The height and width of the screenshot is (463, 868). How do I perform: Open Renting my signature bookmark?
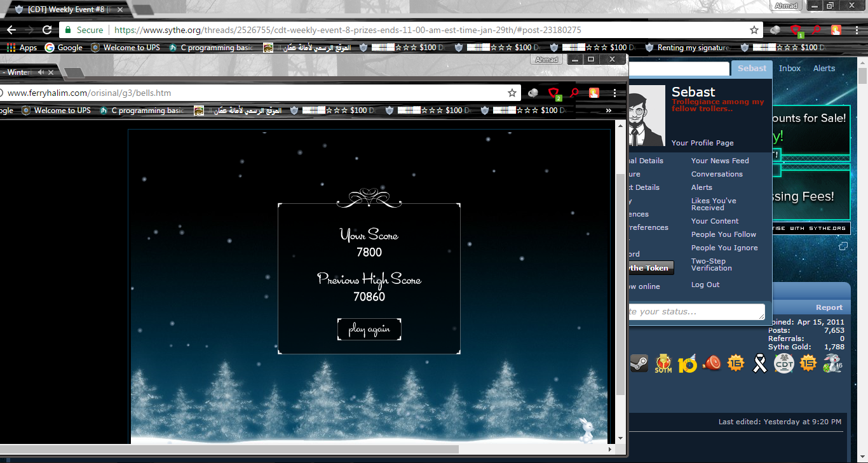[x=687, y=48]
